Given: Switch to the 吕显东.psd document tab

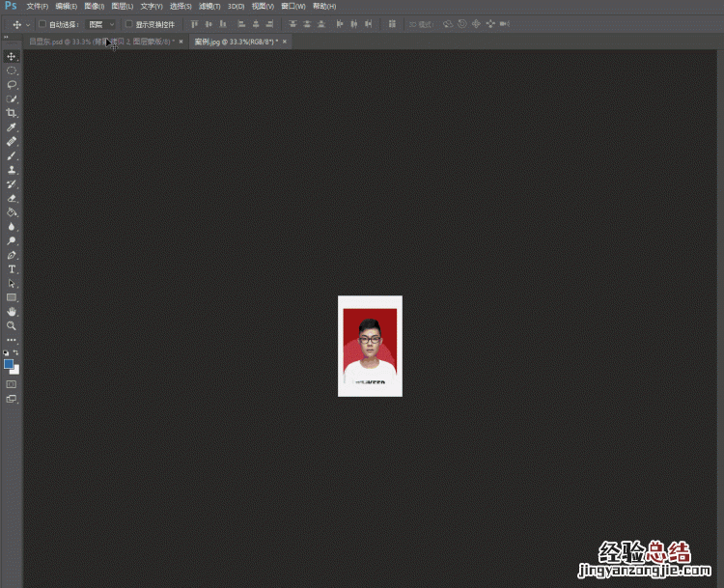Looking at the screenshot, I should 101,42.
